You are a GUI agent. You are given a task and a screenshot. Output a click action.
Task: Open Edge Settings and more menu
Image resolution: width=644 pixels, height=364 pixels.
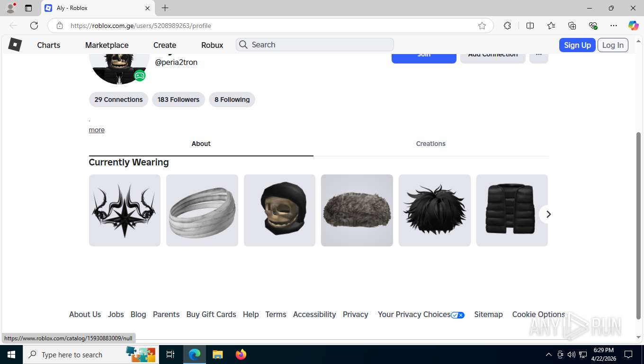[614, 26]
